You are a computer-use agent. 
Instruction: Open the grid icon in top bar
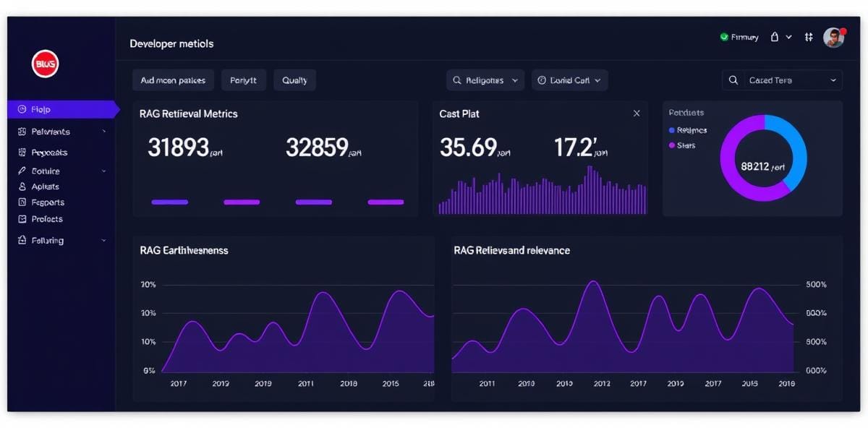pos(809,37)
